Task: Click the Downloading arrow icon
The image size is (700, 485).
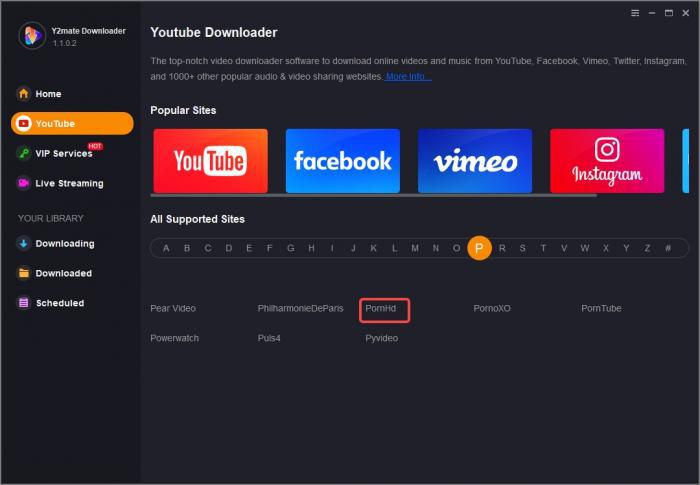Action: (x=23, y=243)
